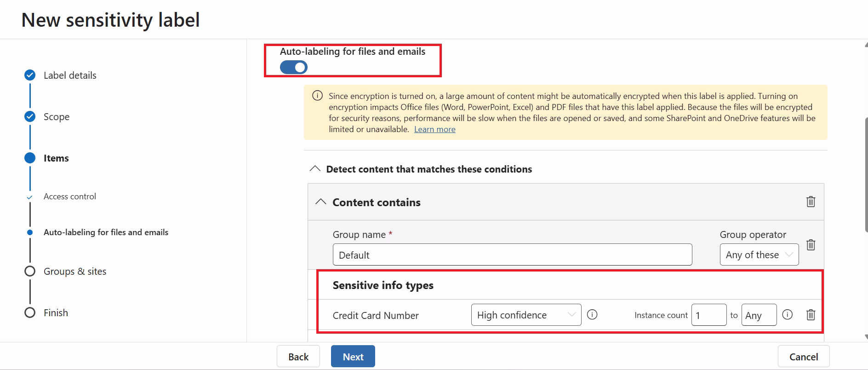This screenshot has height=370, width=868.
Task: Go to Access control sub-step
Action: (x=70, y=197)
